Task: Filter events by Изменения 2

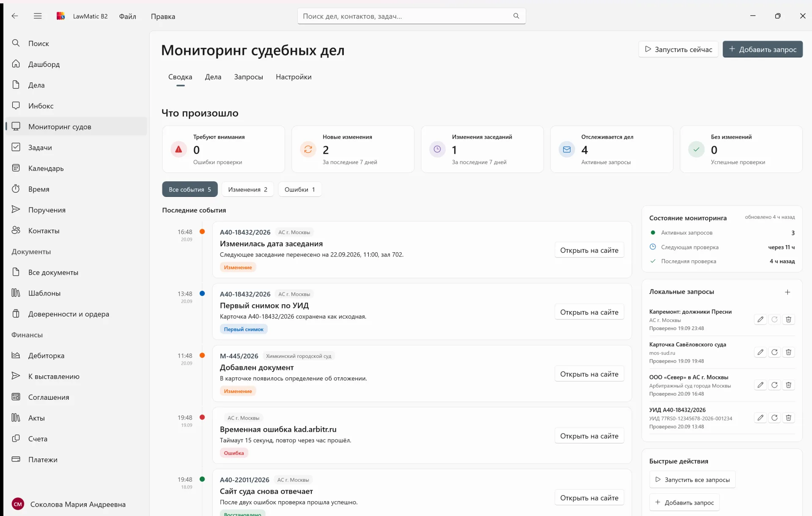Action: (248, 189)
